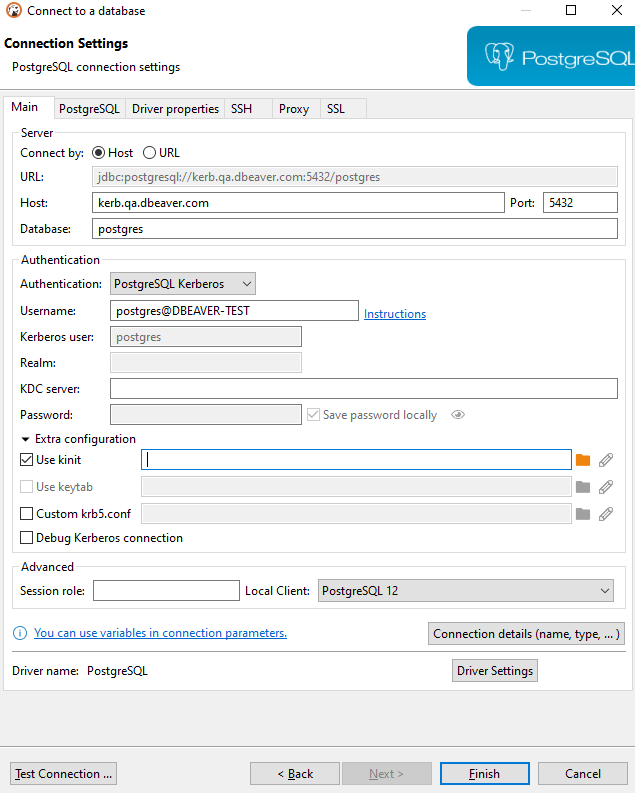Click the folder icon in Use keytab row
Viewport: 635px width, 793px height.
pyautogui.click(x=583, y=487)
